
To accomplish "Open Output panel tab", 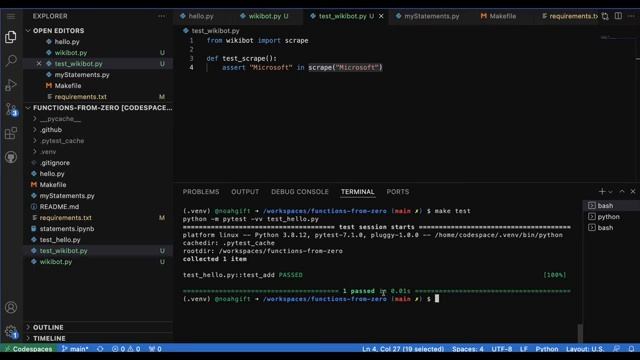I will pos(245,192).
